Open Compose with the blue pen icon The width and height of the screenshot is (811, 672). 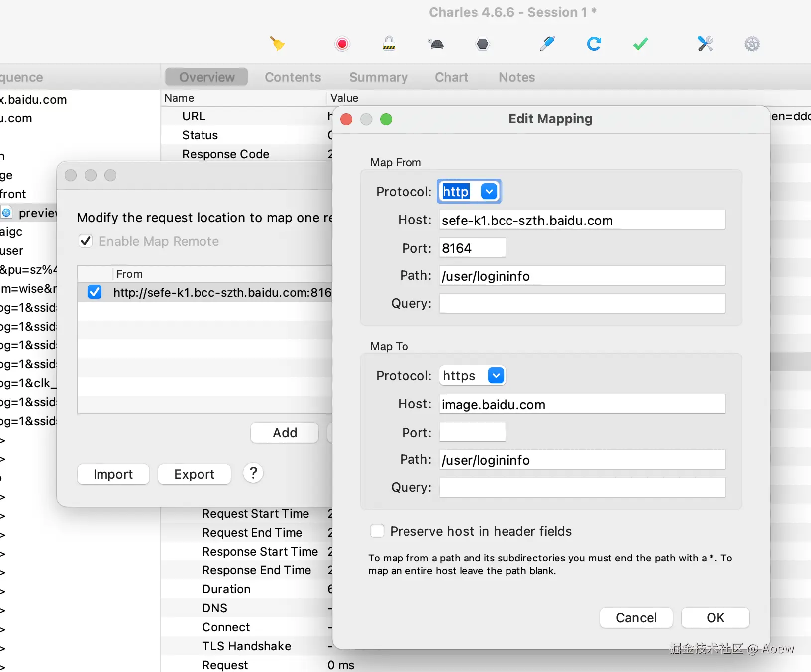[547, 44]
